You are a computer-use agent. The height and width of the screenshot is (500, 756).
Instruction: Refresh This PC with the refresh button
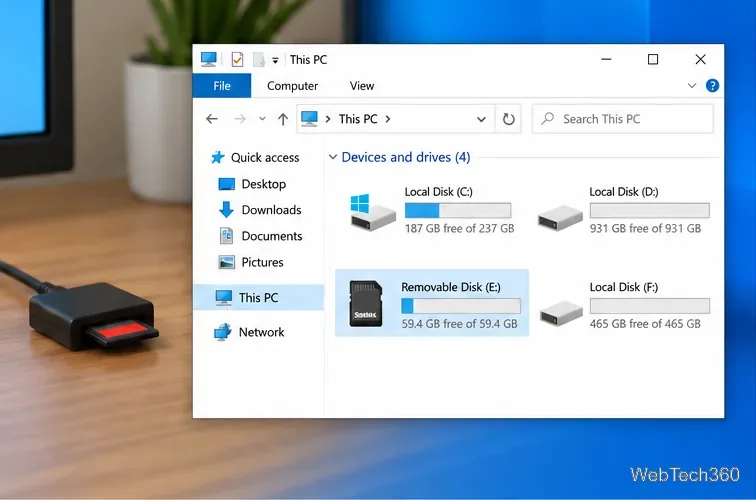[508, 119]
